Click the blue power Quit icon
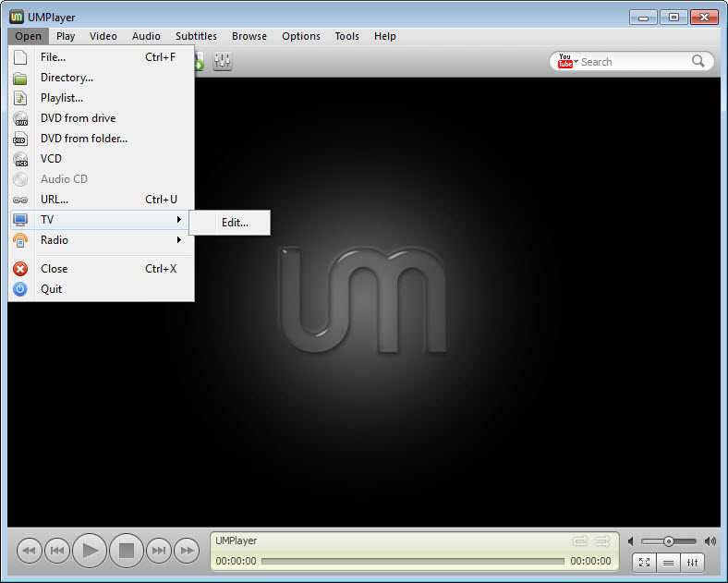Viewport: 728px width, 583px height. pos(20,289)
